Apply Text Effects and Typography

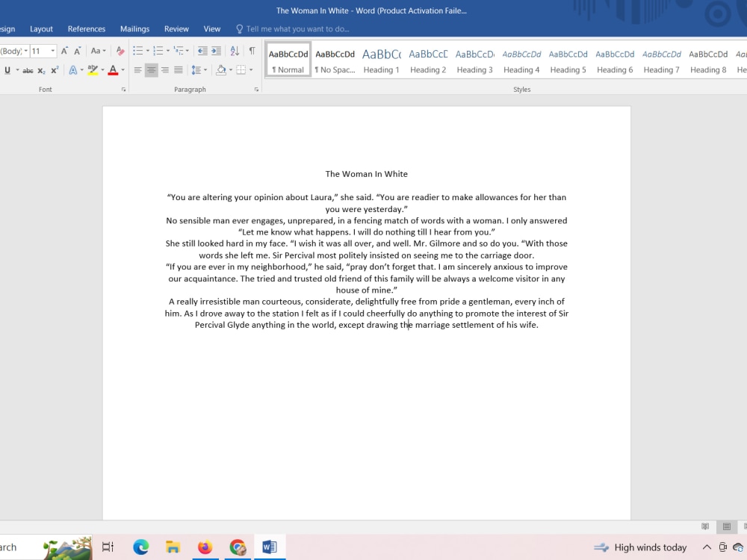coord(73,70)
